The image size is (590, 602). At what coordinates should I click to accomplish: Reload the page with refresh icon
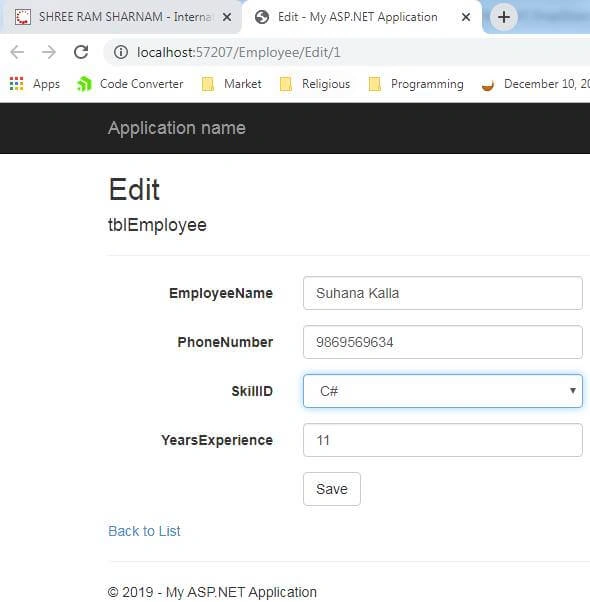pos(81,52)
